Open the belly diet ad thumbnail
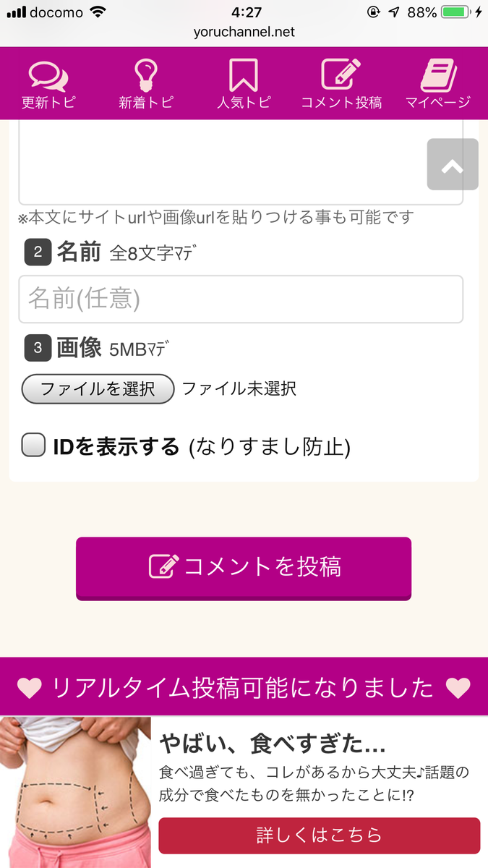This screenshot has width=488, height=868. coord(76,792)
